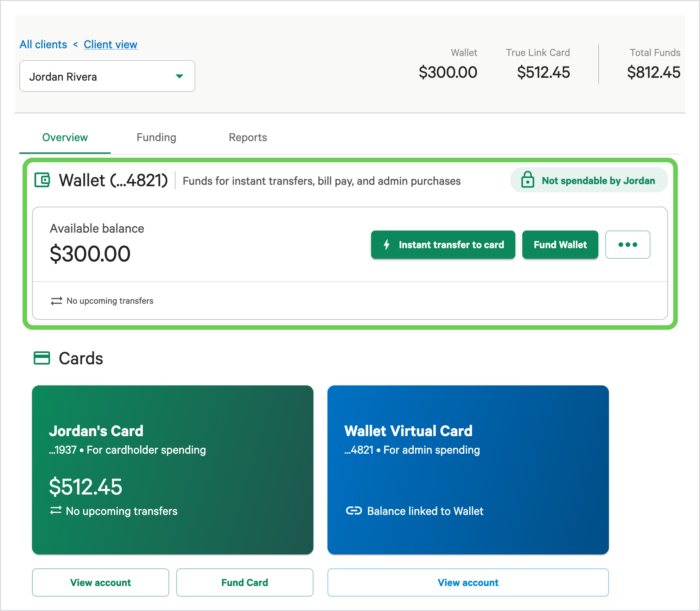Click the link chain icon on Wallet Virtual Card

click(x=354, y=510)
